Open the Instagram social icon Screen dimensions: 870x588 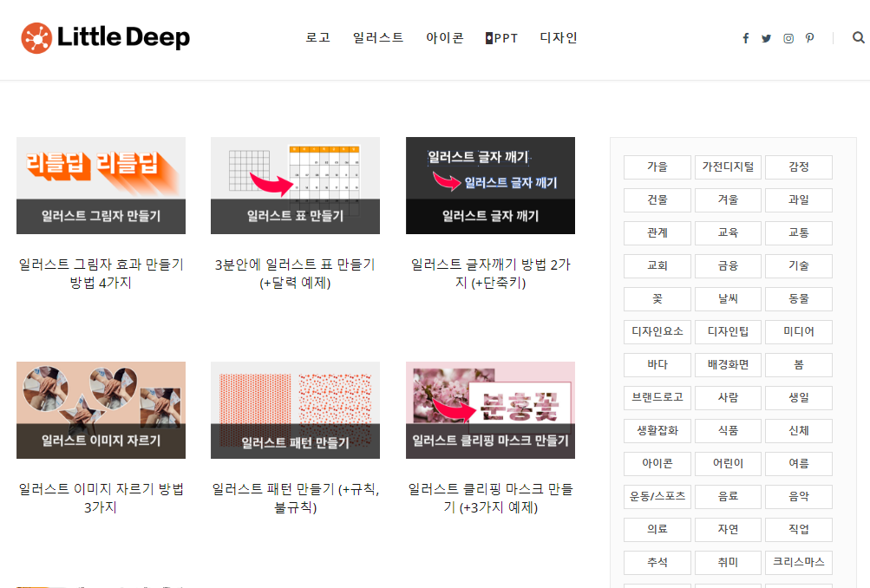pyautogui.click(x=788, y=38)
